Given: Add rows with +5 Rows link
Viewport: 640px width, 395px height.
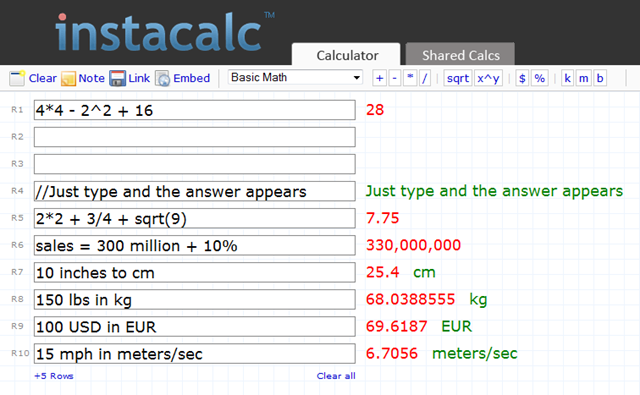Looking at the screenshot, I should pos(54,376).
